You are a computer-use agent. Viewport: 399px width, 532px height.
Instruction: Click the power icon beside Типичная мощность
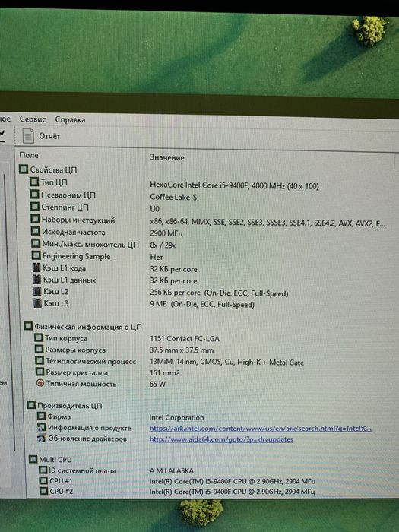tap(40, 383)
